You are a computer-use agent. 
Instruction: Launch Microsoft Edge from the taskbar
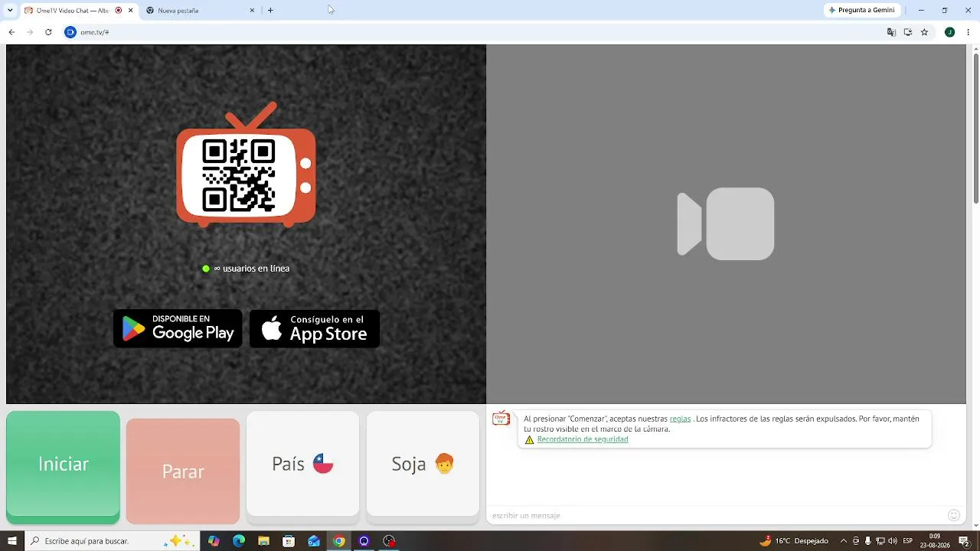(x=239, y=541)
